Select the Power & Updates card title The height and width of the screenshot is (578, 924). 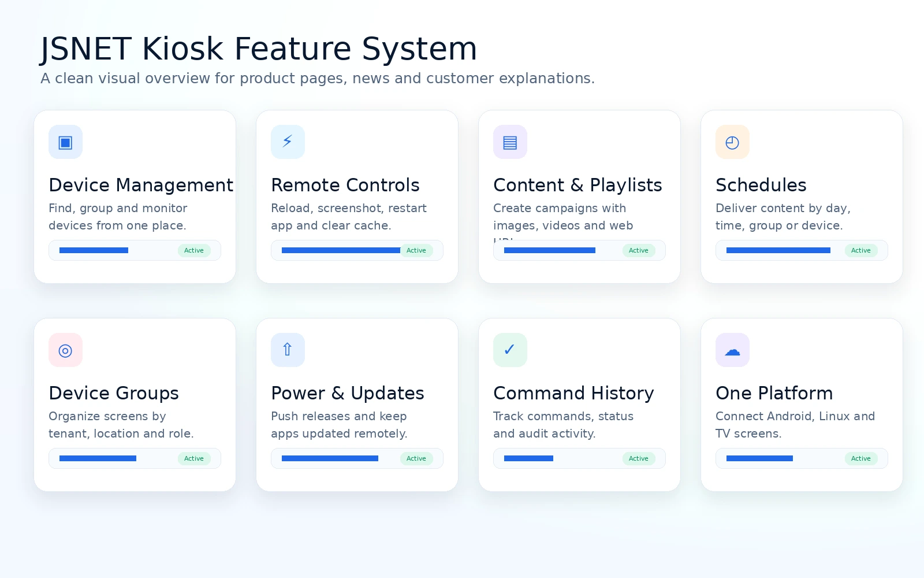point(348,393)
